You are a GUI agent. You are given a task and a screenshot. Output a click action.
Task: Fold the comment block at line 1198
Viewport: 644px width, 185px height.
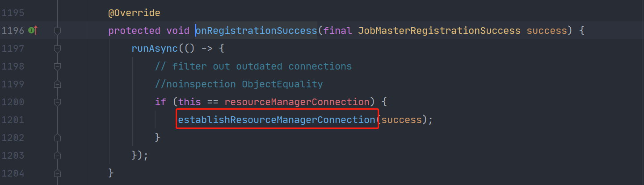(x=57, y=66)
